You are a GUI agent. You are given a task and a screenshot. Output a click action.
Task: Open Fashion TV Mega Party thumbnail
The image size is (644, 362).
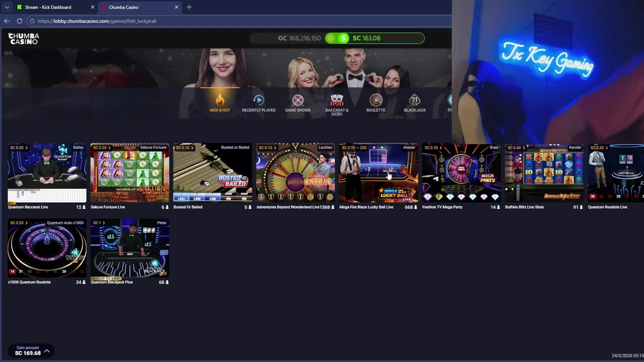click(461, 173)
